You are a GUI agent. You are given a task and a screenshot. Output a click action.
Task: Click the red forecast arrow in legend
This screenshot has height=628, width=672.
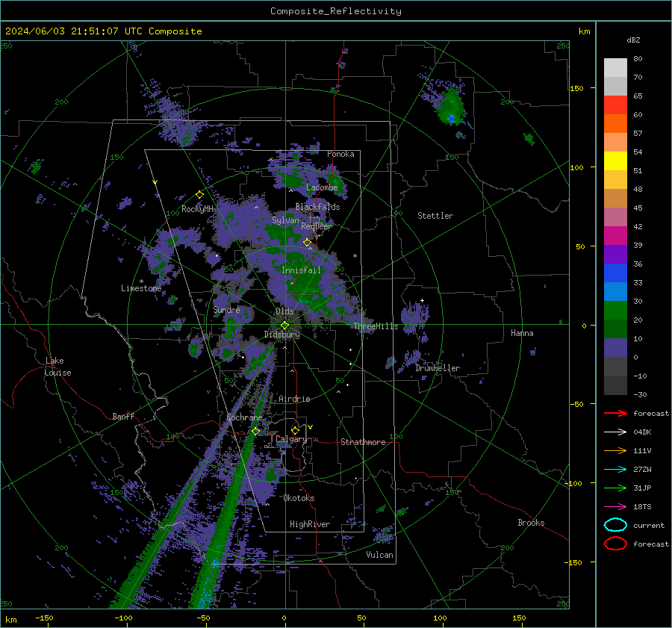pyautogui.click(x=615, y=413)
